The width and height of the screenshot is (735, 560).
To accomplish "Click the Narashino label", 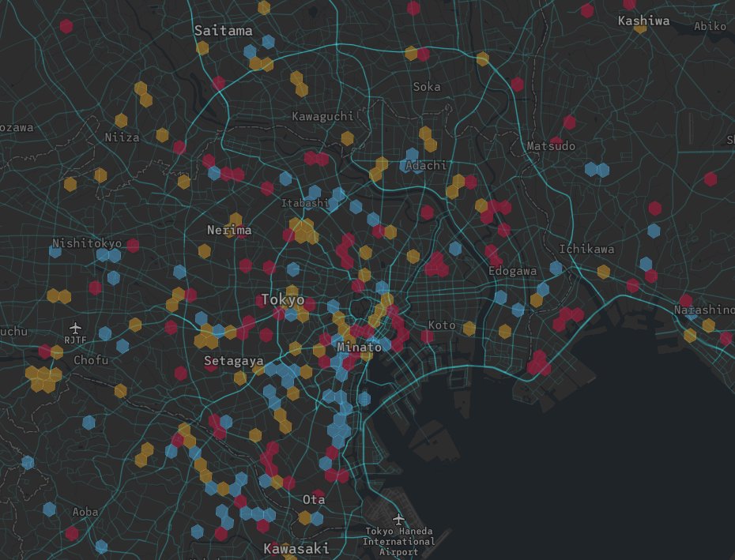I will (704, 310).
